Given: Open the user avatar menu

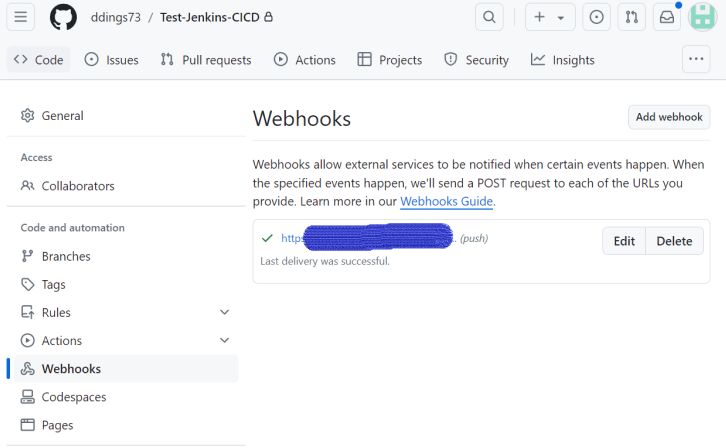Looking at the screenshot, I should point(703,18).
